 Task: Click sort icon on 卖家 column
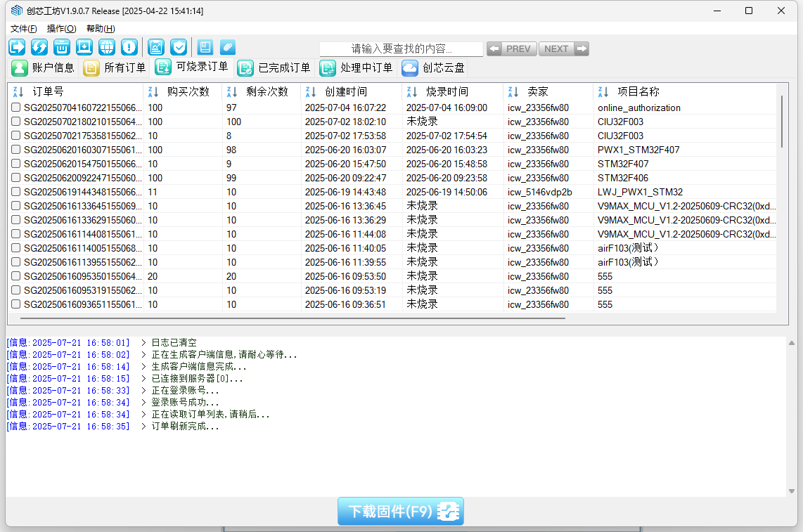click(513, 91)
